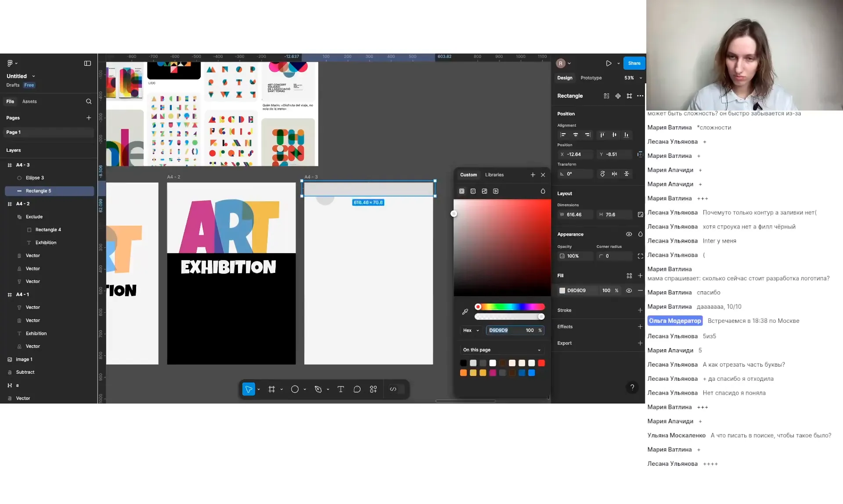Viewport: 843px width, 504px height.
Task: Click the Present play icon
Action: (x=609, y=63)
